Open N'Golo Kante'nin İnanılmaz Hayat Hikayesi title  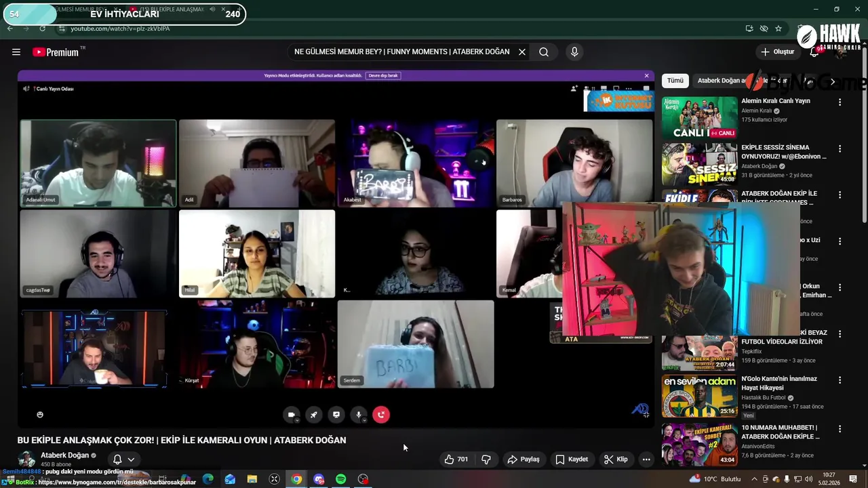pos(779,383)
